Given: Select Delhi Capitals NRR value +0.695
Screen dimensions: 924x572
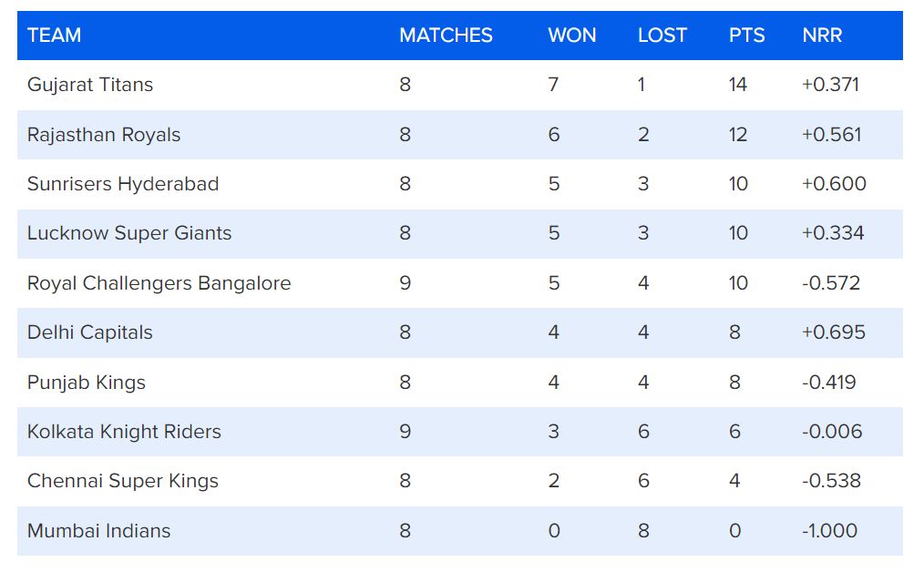Looking at the screenshot, I should (x=833, y=332).
